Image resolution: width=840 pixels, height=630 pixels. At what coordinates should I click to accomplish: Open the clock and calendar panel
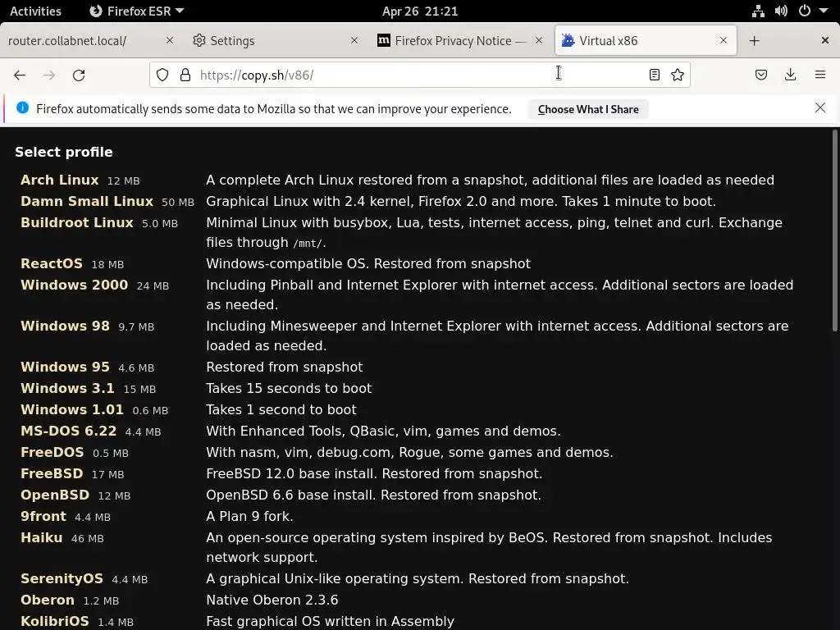(x=420, y=11)
